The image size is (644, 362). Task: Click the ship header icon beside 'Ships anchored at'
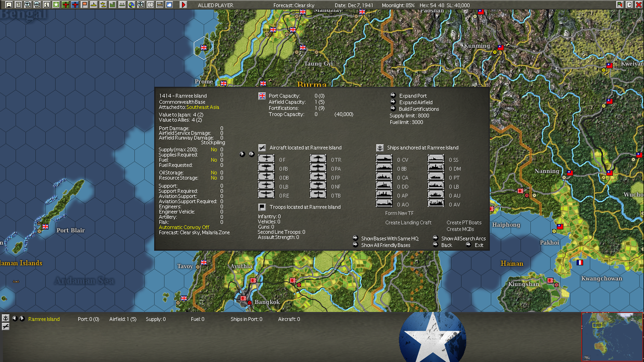[380, 148]
